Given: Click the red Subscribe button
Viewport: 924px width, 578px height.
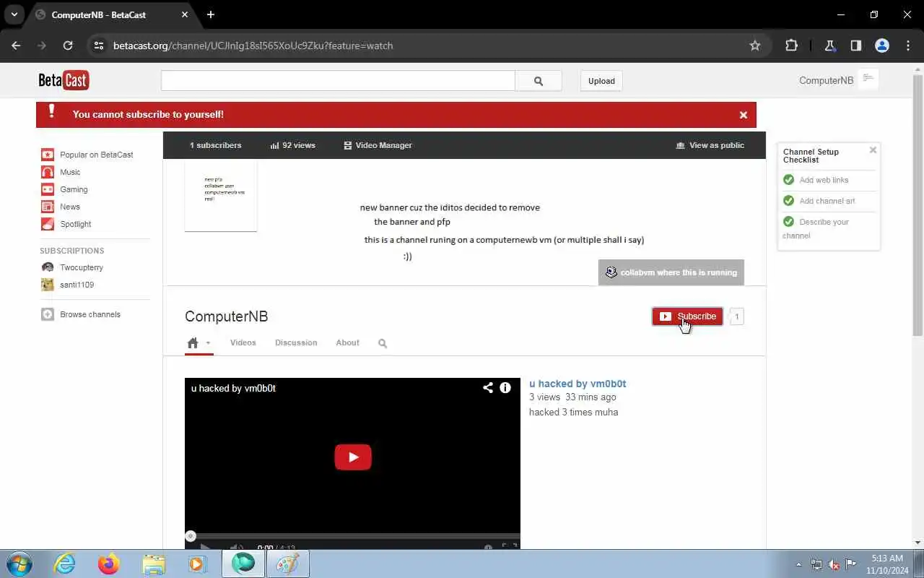Looking at the screenshot, I should (687, 316).
